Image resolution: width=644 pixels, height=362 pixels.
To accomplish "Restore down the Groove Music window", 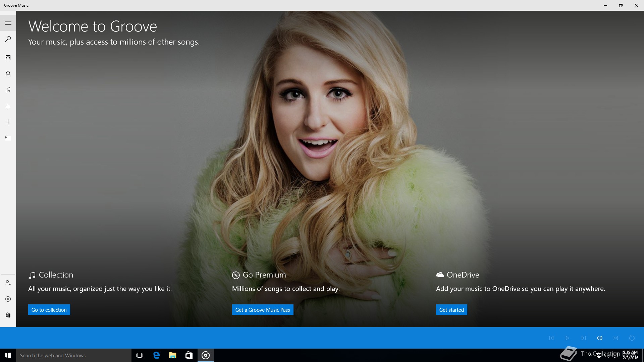I will point(621,5).
